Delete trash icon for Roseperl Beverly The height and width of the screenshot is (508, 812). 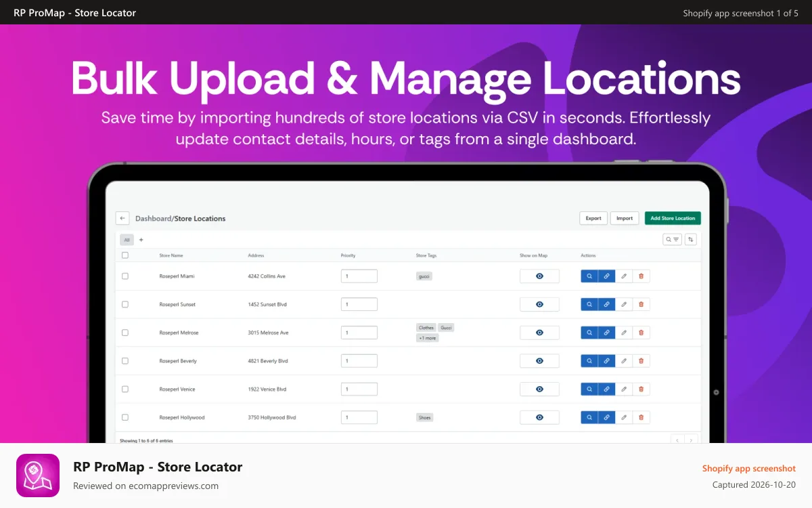[641, 361]
